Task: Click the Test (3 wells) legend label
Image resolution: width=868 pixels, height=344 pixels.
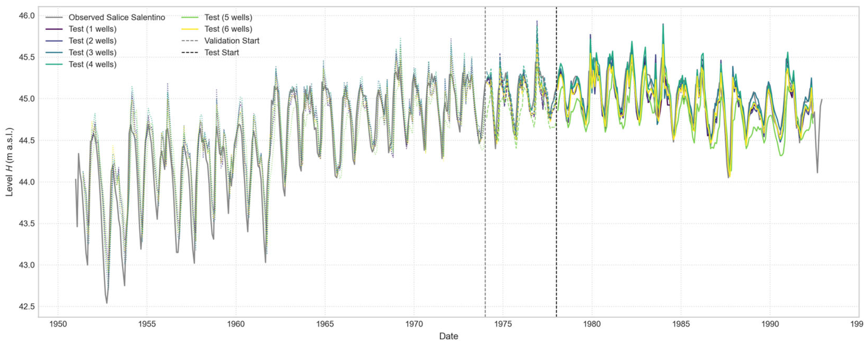Action: [x=93, y=52]
